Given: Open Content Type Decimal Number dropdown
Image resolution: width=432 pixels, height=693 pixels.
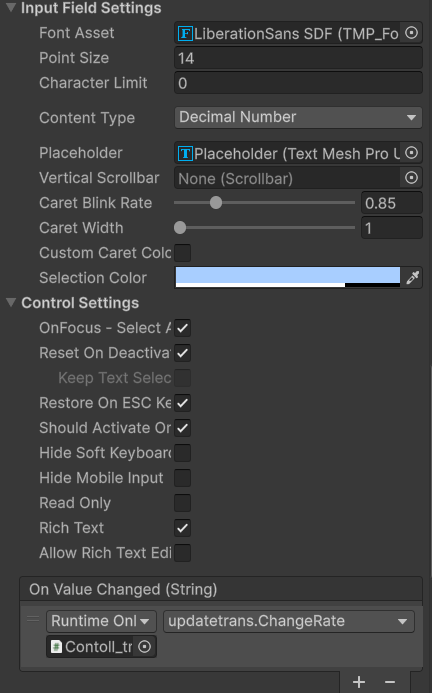Looking at the screenshot, I should [298, 118].
